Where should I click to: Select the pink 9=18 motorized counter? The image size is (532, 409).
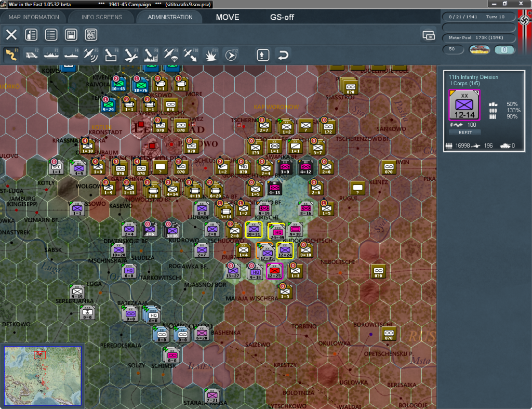click(x=295, y=230)
